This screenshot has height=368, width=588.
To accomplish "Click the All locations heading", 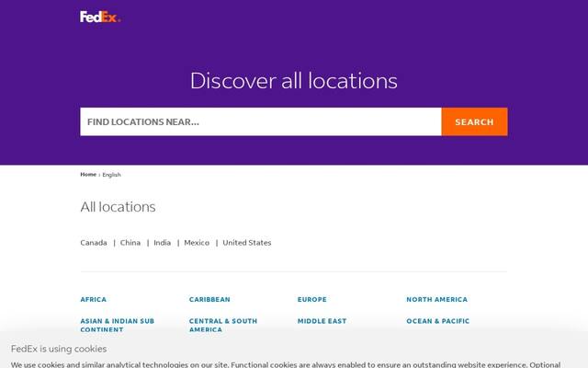I will (118, 207).
